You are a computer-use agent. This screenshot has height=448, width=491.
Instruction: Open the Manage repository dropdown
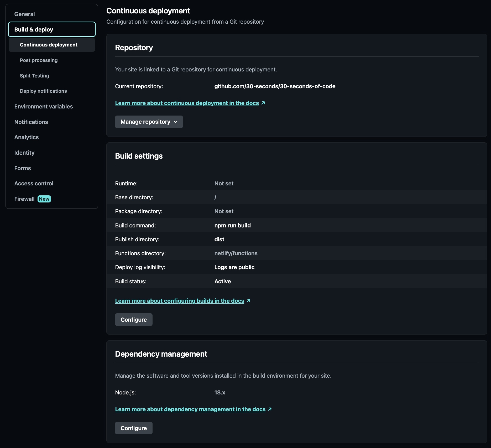pyautogui.click(x=149, y=122)
